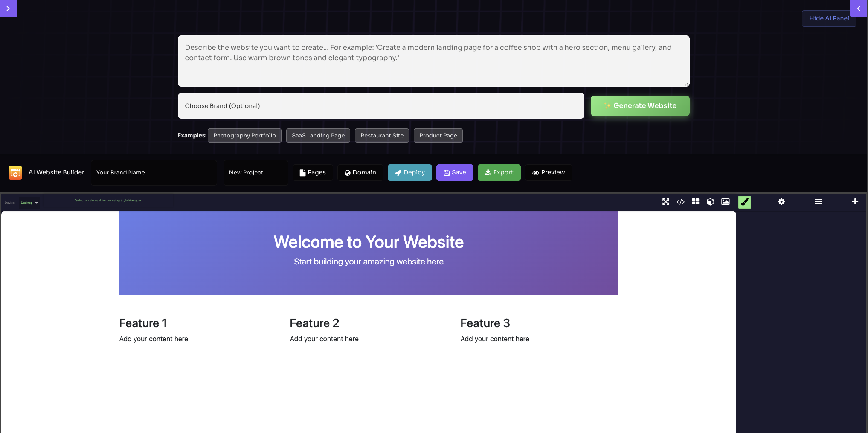Open the New Project selector
This screenshot has width=868, height=433.
[255, 172]
